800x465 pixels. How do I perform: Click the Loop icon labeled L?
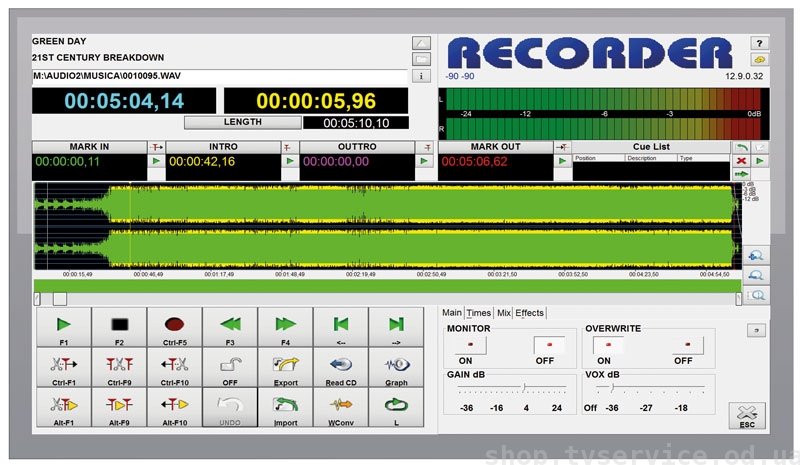(x=396, y=406)
